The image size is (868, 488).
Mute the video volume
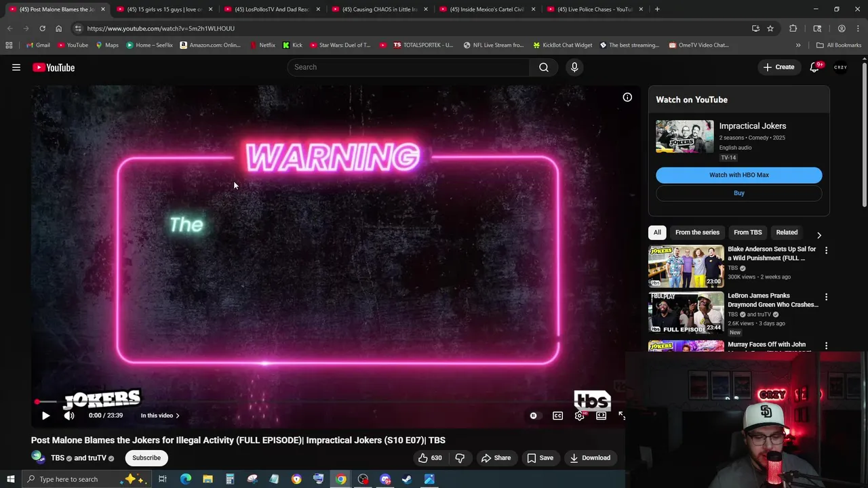point(69,415)
